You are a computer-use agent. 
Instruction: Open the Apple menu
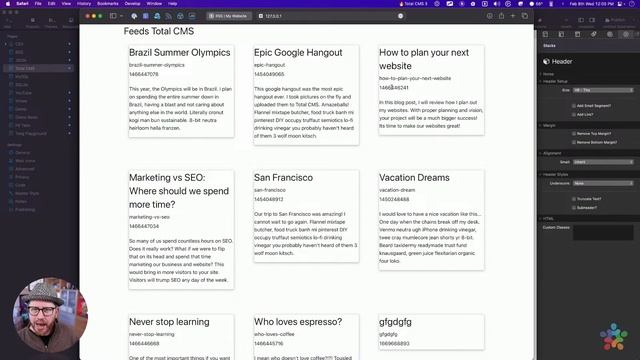pos(8,4)
